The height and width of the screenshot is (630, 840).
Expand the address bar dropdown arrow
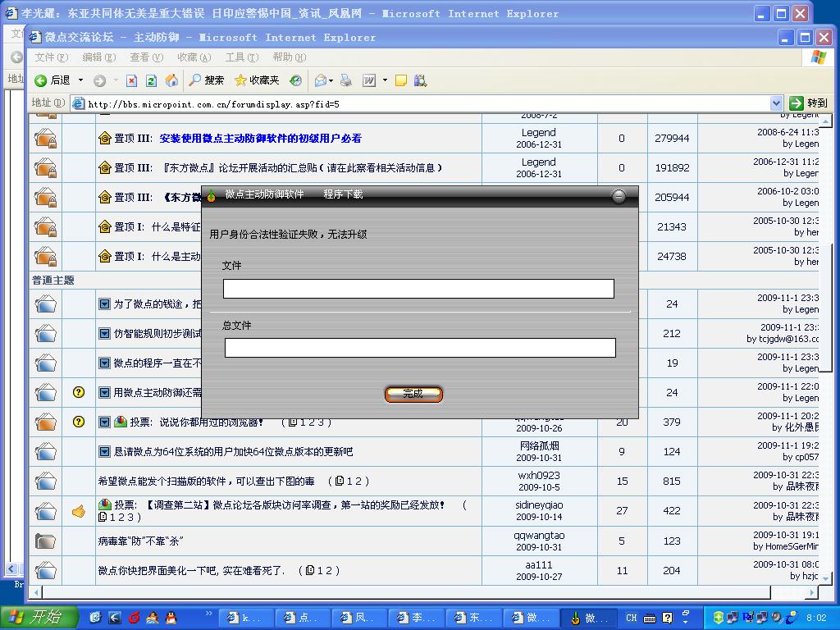click(x=776, y=103)
